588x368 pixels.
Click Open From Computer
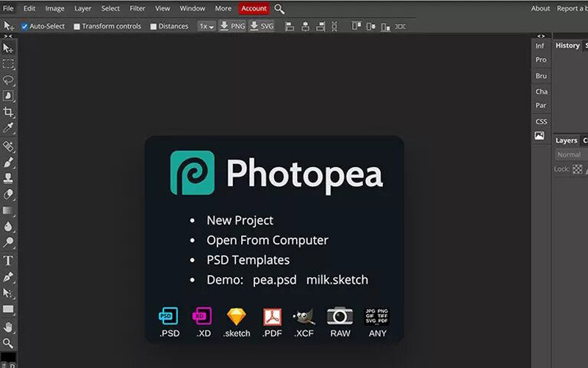(x=268, y=241)
